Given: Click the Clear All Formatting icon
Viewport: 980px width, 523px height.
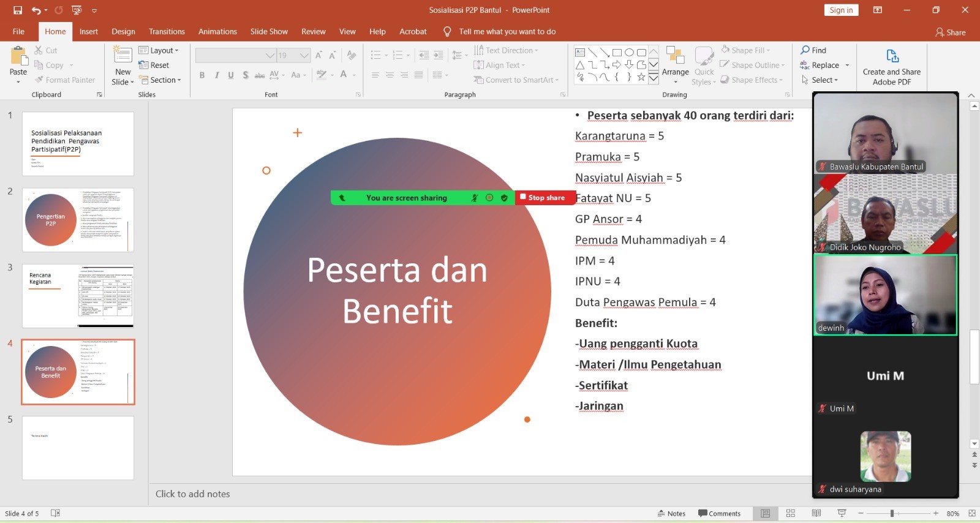Looking at the screenshot, I should [x=352, y=56].
